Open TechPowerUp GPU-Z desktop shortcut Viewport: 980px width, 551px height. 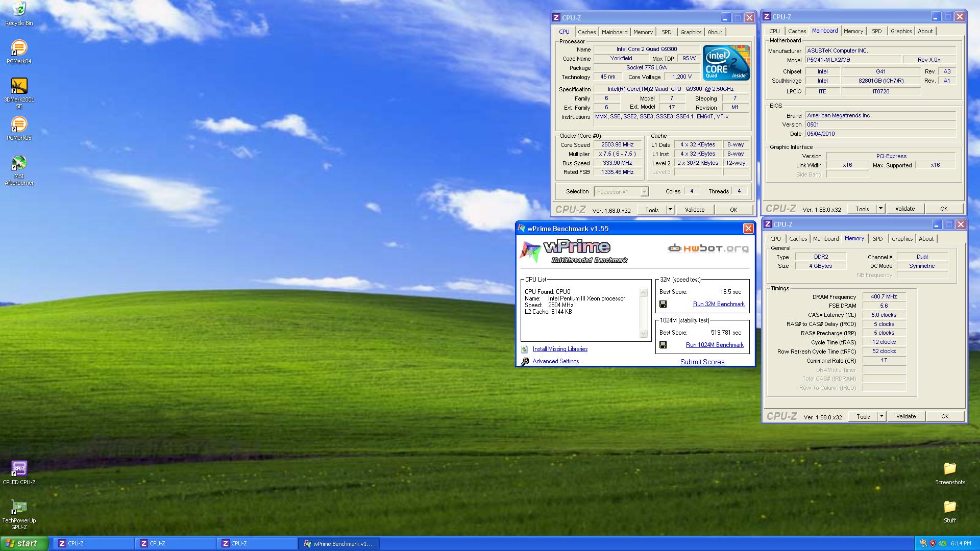(x=19, y=514)
